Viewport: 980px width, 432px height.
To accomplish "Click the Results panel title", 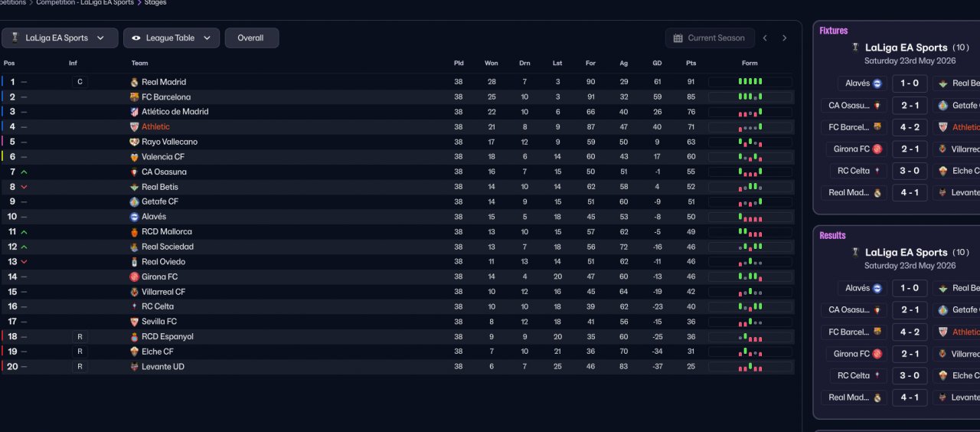I will point(833,235).
